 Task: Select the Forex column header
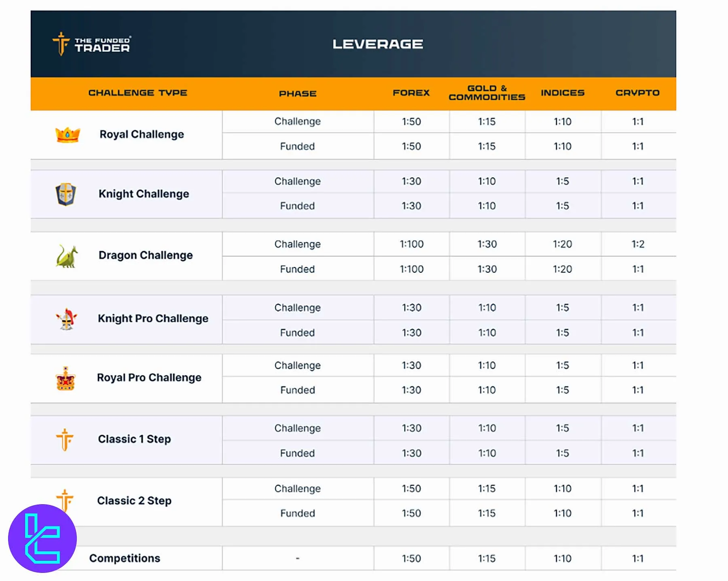(x=411, y=93)
